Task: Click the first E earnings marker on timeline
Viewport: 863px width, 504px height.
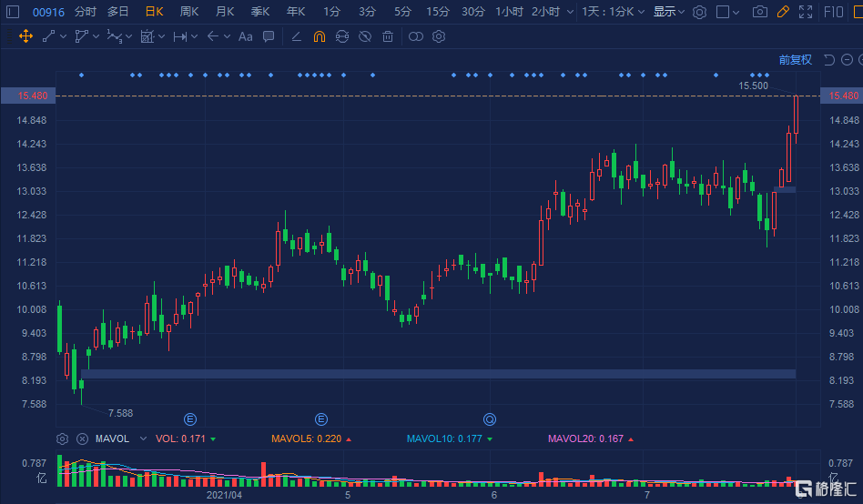Action: (x=190, y=419)
